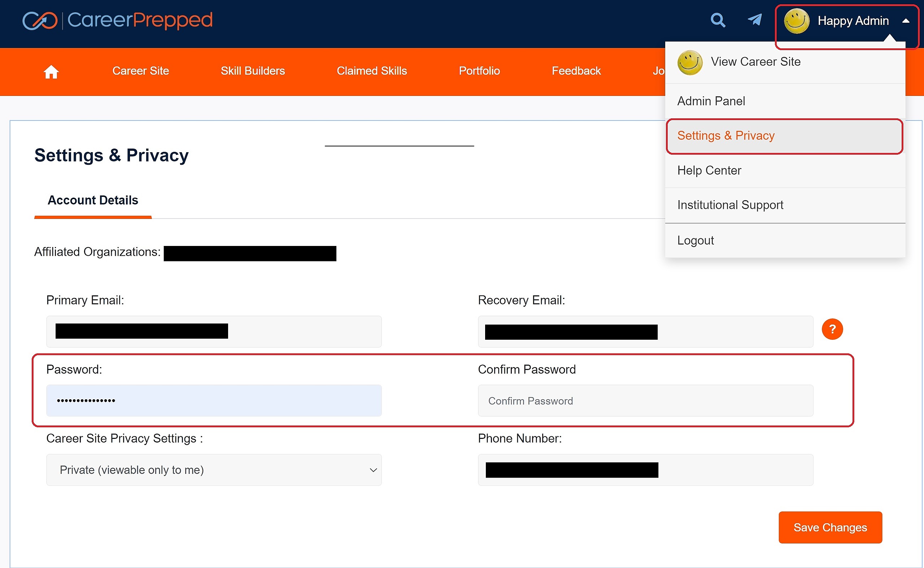Click Logout in the user menu
Screen dimensions: 924x568
695,241
